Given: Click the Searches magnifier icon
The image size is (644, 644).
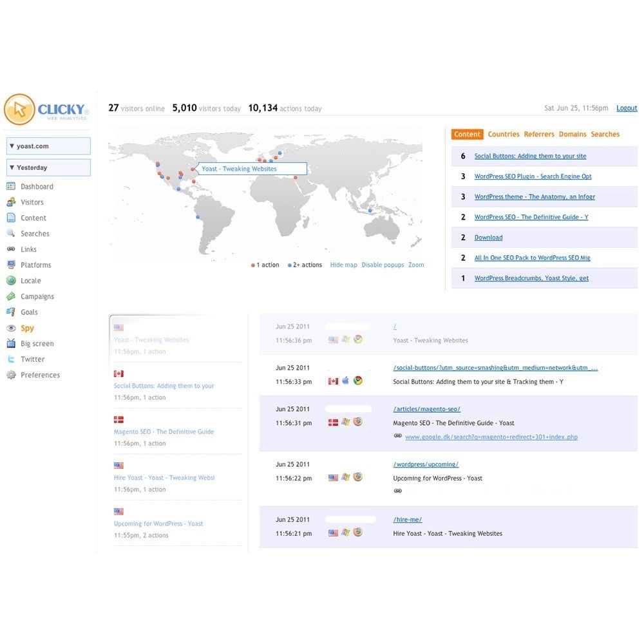Looking at the screenshot, I should (11, 233).
